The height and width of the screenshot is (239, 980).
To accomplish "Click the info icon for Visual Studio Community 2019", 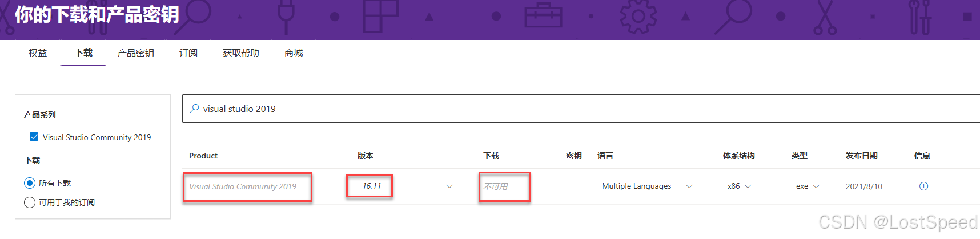I will 923,186.
